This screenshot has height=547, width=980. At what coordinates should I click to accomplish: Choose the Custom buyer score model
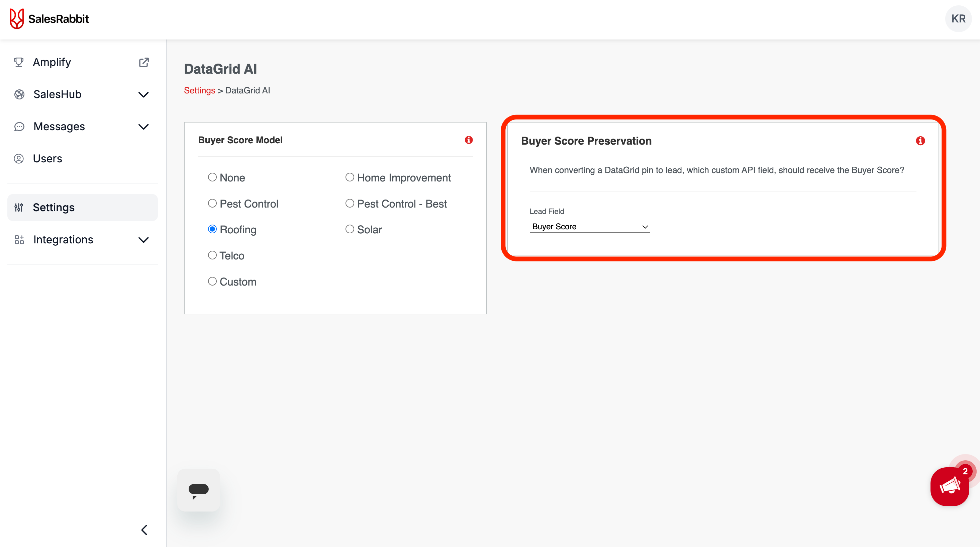click(x=212, y=281)
